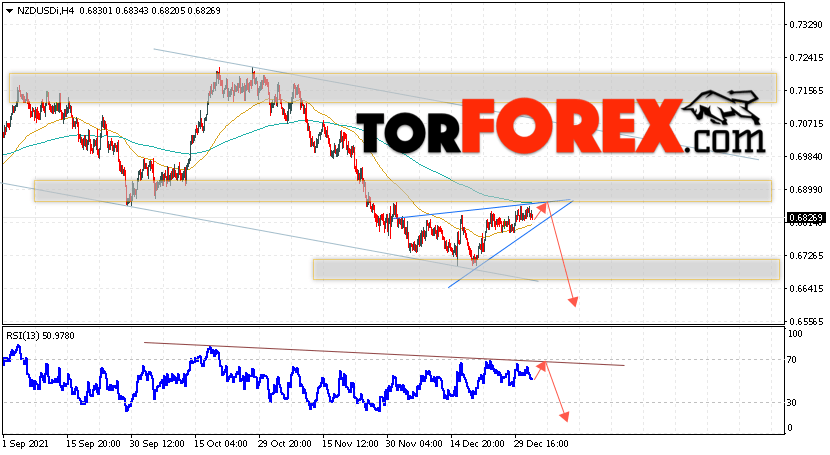Click the 30 Nov 04:00 time label
This screenshot has width=830, height=455.
point(413,443)
